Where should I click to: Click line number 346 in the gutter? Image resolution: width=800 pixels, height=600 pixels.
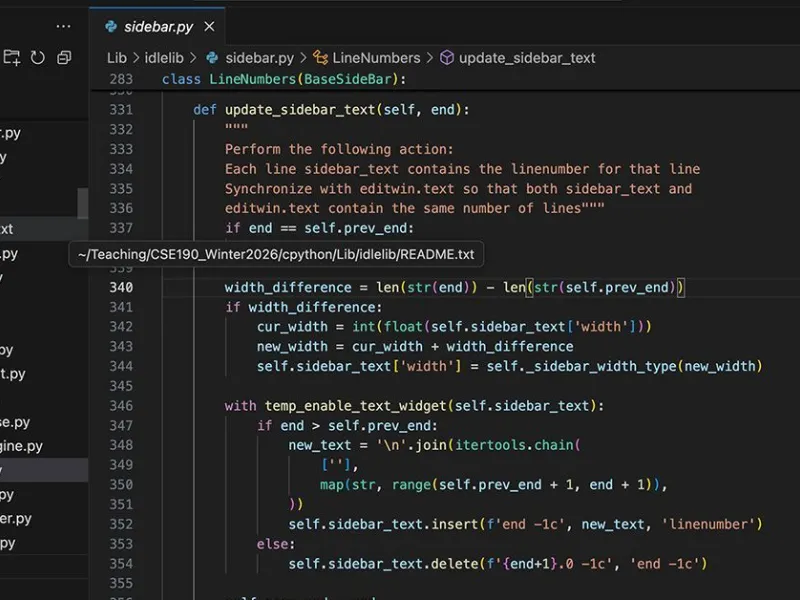(120, 406)
